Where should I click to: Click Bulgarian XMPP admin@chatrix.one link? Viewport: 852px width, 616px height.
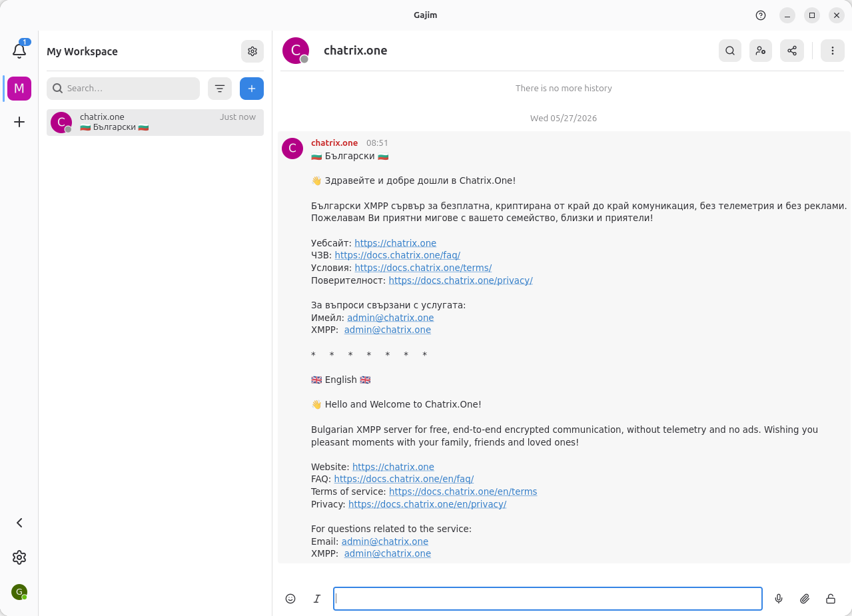pos(388,330)
